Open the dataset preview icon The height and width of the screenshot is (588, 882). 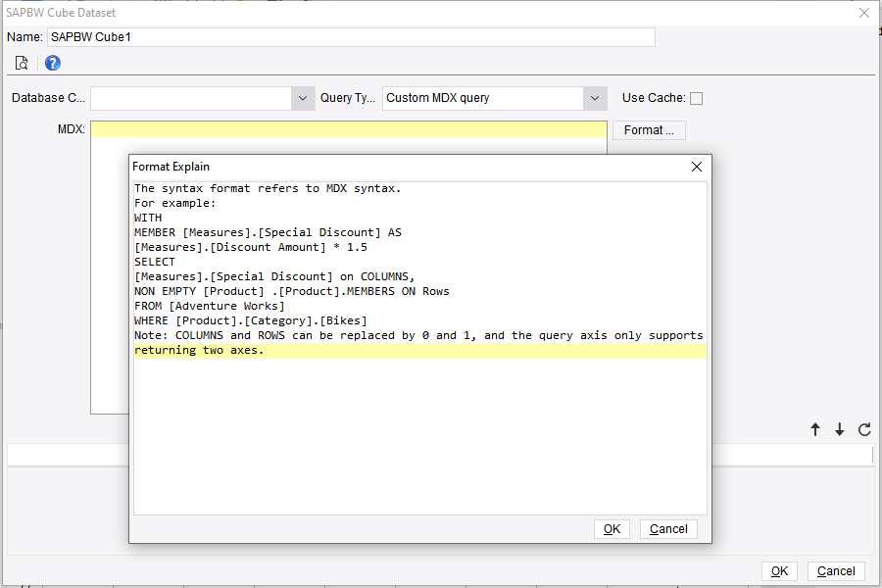coord(22,62)
